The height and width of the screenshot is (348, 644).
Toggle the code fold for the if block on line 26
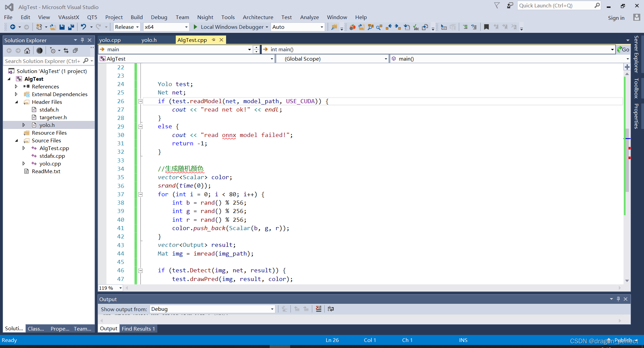[141, 101]
